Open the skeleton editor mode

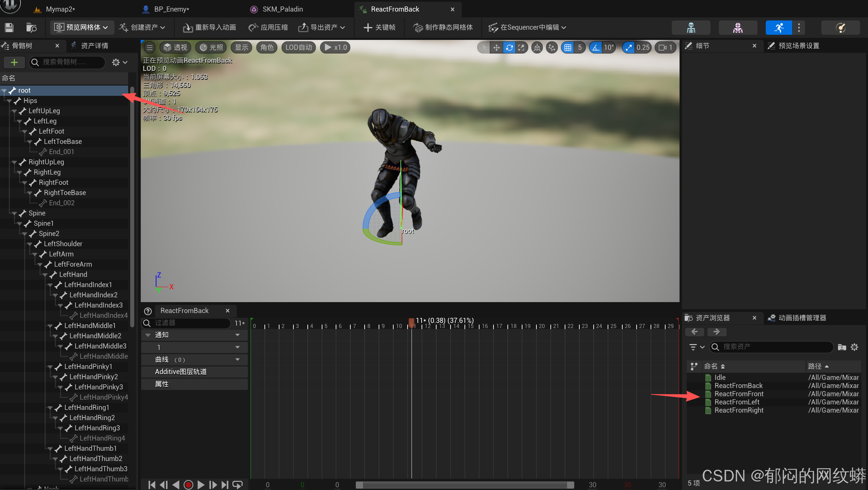[x=691, y=28]
